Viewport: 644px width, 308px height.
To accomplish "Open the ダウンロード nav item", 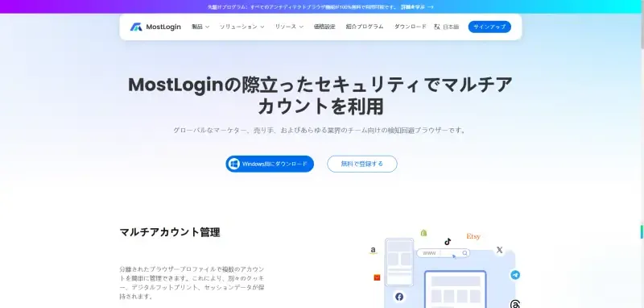I will tap(411, 27).
